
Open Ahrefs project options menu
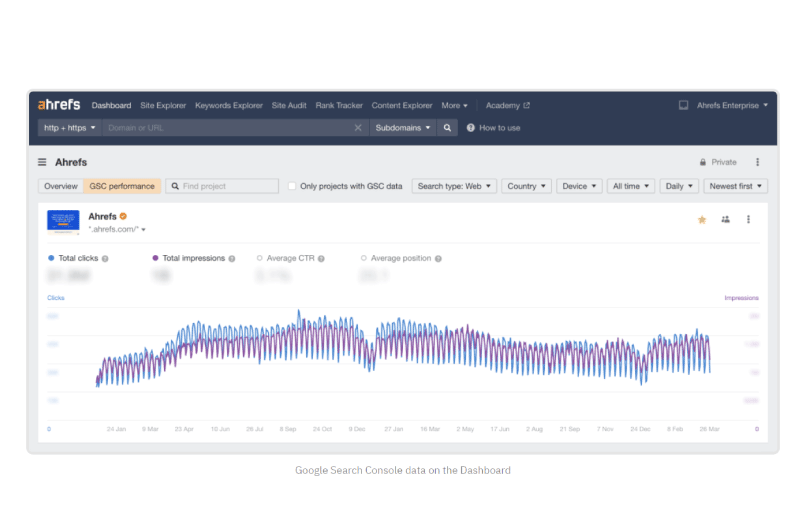(748, 219)
